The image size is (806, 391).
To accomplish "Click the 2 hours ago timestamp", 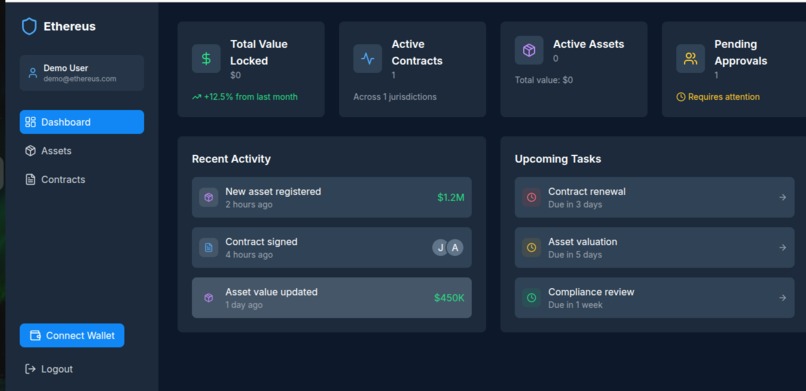I will pyautogui.click(x=249, y=204).
